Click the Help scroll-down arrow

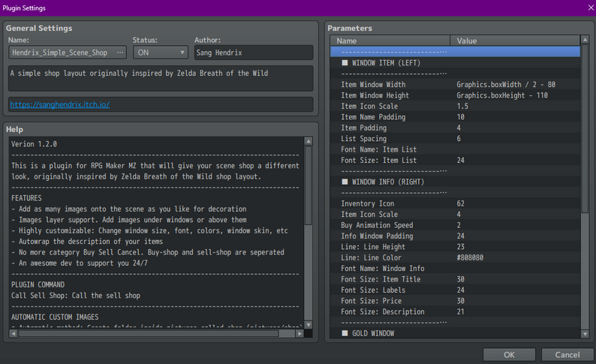(x=309, y=325)
